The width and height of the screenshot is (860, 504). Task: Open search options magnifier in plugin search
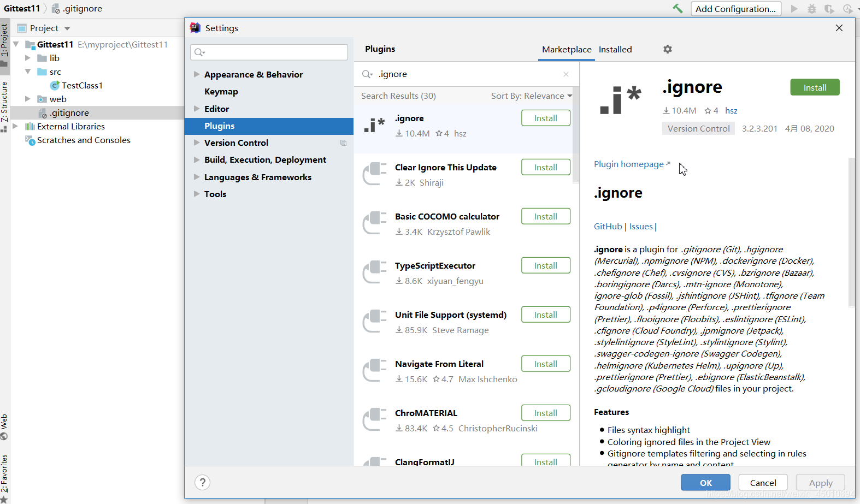367,74
